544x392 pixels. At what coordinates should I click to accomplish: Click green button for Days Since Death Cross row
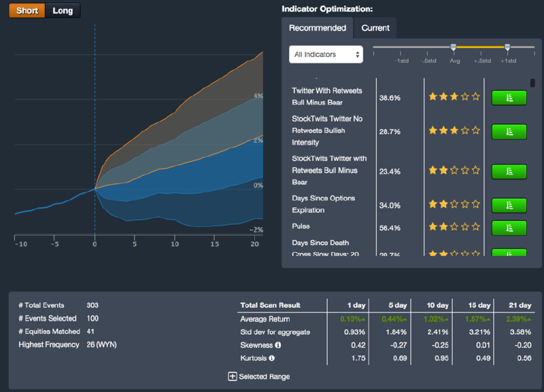(509, 253)
